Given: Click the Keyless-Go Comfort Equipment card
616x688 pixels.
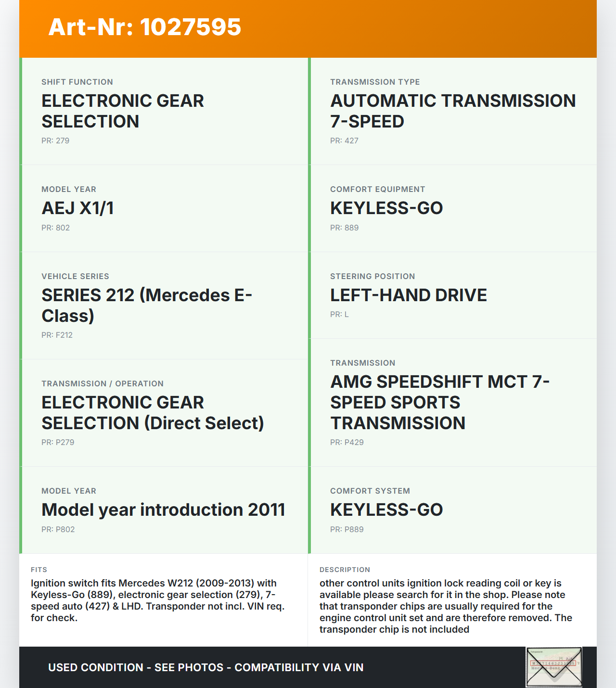Looking at the screenshot, I should coord(452,208).
